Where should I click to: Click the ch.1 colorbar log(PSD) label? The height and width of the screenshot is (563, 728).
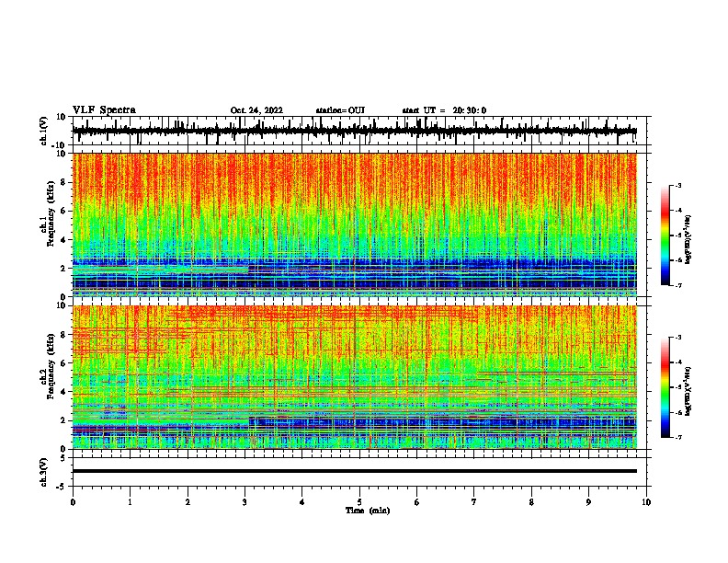[688, 240]
